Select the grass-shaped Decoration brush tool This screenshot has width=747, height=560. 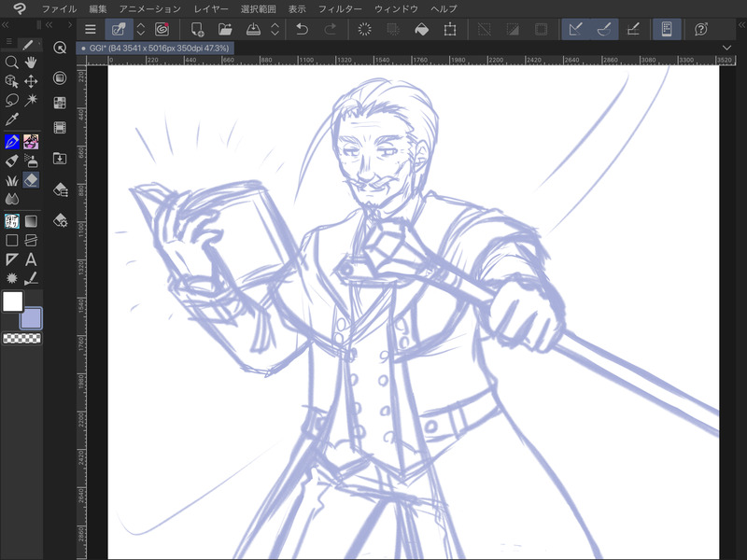click(11, 180)
